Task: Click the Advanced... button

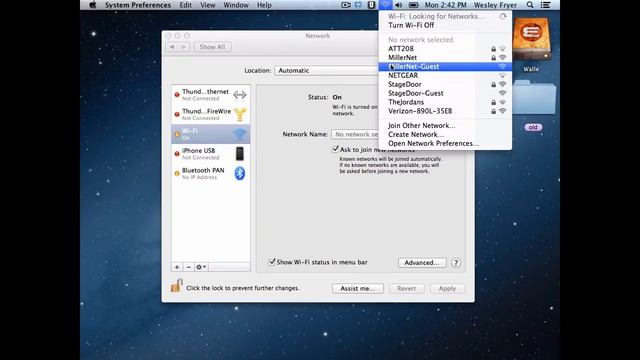Action: (x=422, y=263)
